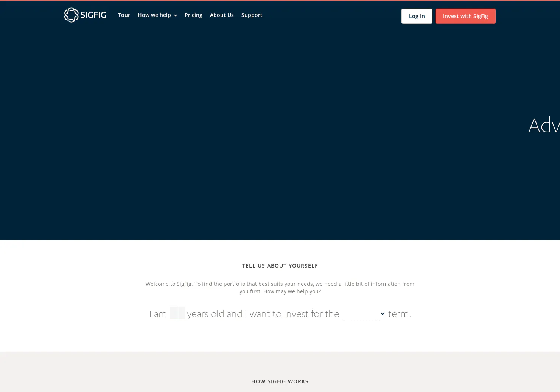Click the Welcome to SigFig paragraph
Image resolution: width=560 pixels, height=392 pixels.
click(280, 287)
